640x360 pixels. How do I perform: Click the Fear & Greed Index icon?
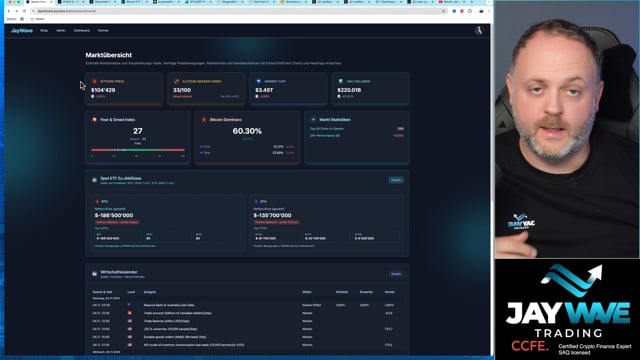point(95,120)
